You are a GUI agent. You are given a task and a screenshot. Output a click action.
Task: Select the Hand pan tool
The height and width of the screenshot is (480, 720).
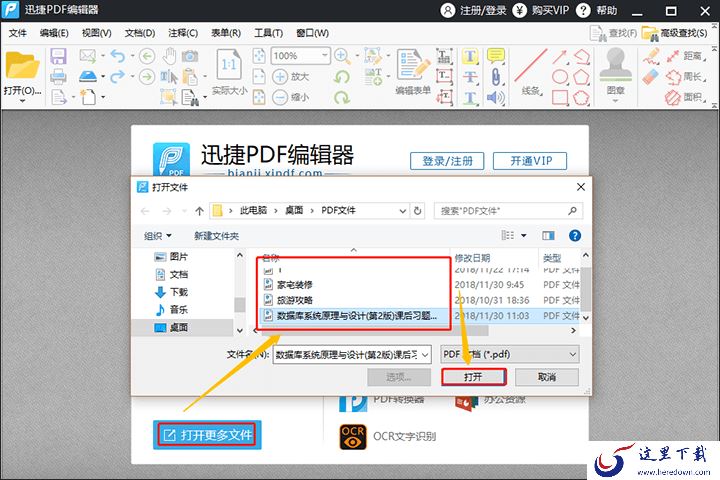pos(169,56)
